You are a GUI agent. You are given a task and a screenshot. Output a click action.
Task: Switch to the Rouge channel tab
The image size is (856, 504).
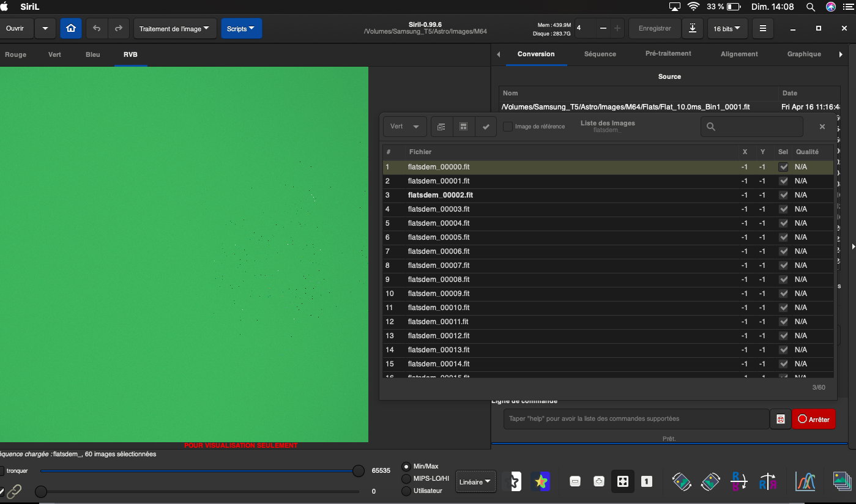point(16,54)
